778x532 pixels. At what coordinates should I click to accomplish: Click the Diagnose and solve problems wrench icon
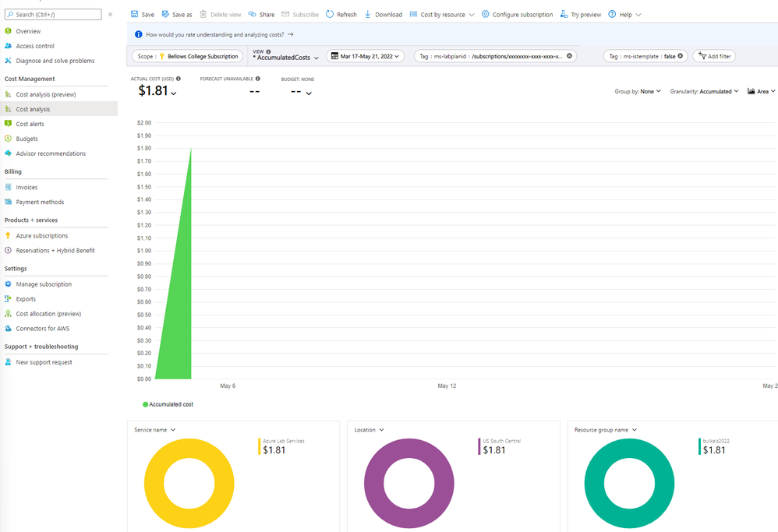click(8, 61)
